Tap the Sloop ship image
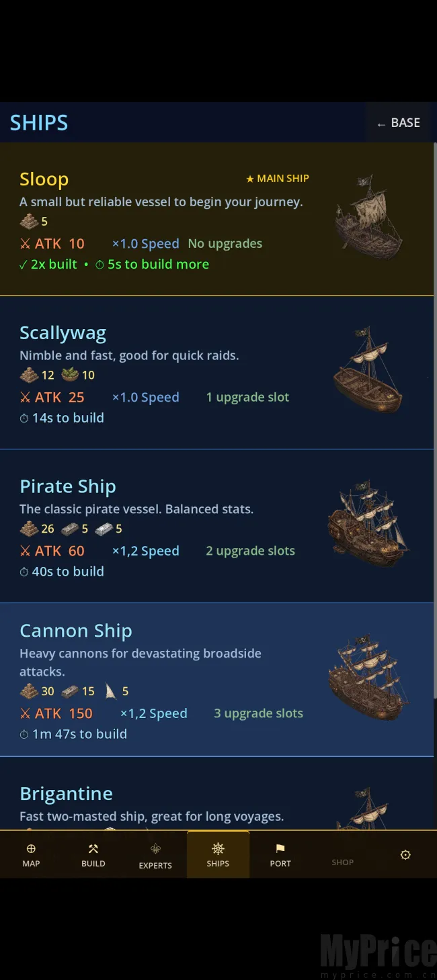 368,217
